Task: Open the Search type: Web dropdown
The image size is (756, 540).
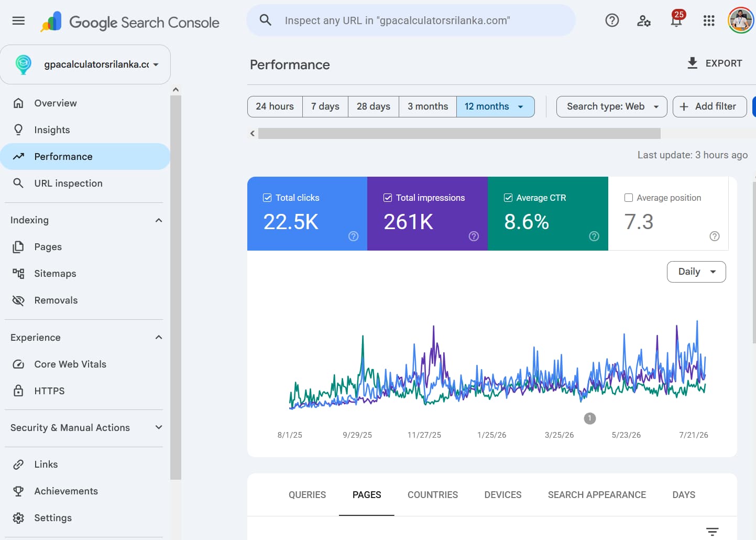Action: [x=611, y=106]
